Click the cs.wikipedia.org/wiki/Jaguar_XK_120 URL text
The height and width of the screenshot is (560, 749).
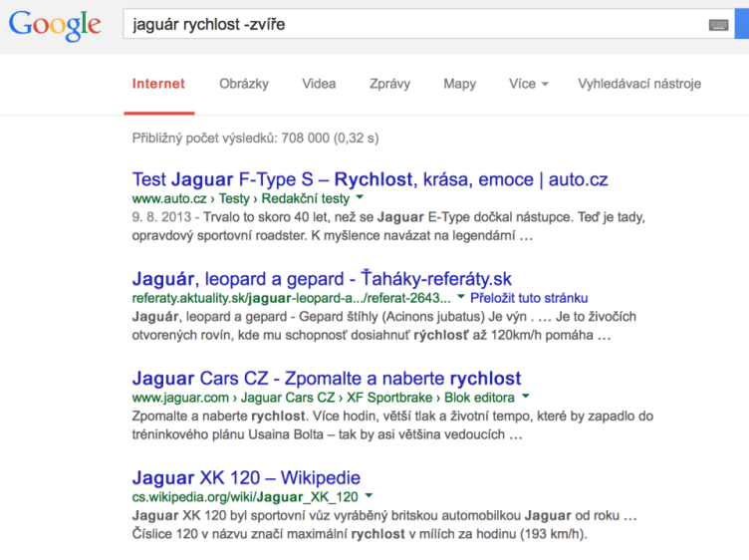tap(245, 497)
